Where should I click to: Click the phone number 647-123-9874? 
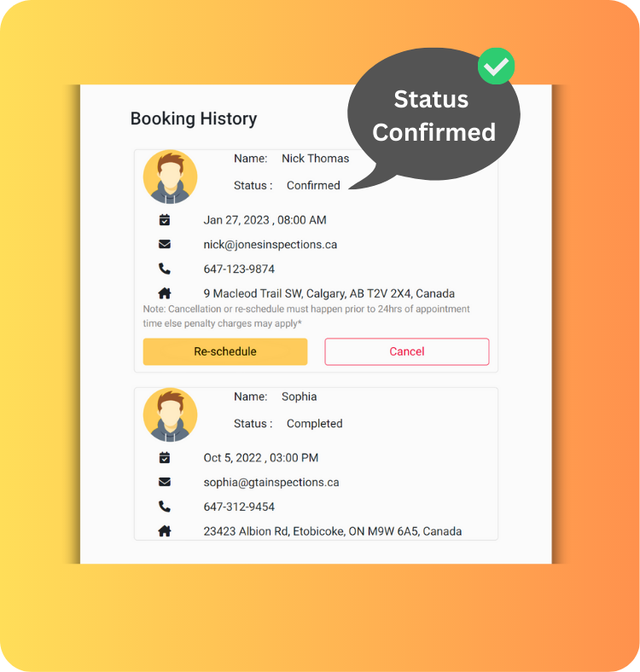point(239,269)
